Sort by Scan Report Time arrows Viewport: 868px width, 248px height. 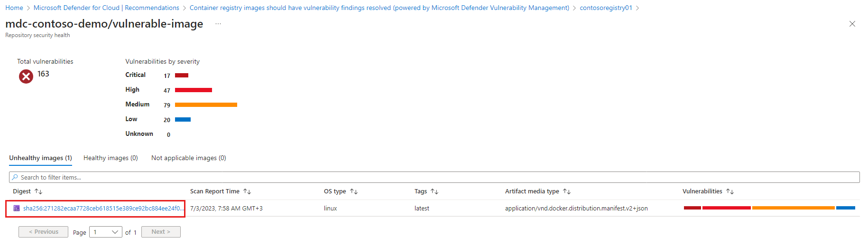click(247, 191)
